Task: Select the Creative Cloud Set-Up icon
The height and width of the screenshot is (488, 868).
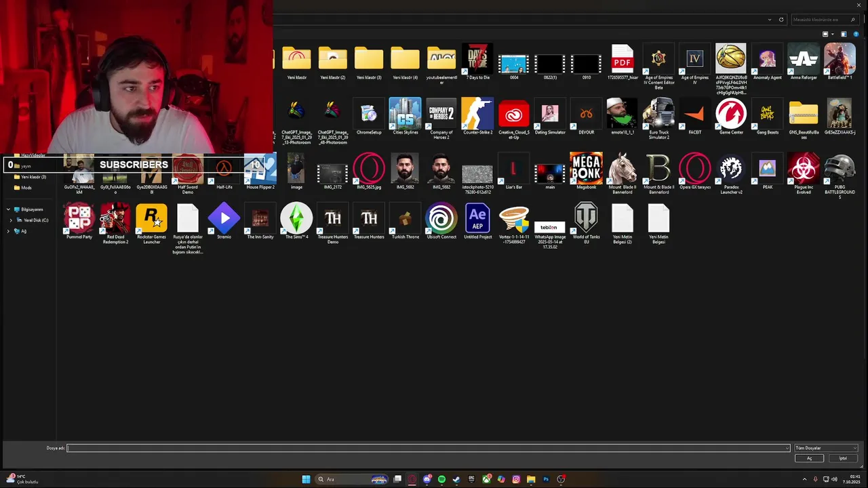Action: click(x=514, y=119)
